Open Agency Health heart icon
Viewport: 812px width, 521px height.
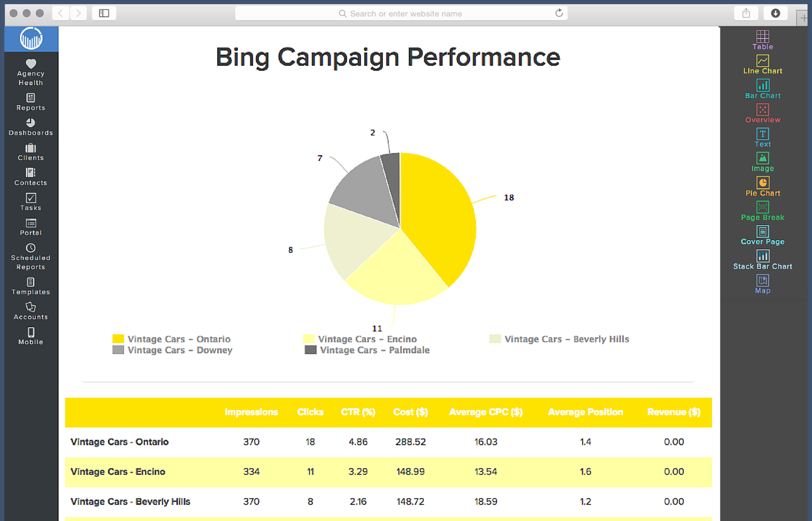point(31,64)
